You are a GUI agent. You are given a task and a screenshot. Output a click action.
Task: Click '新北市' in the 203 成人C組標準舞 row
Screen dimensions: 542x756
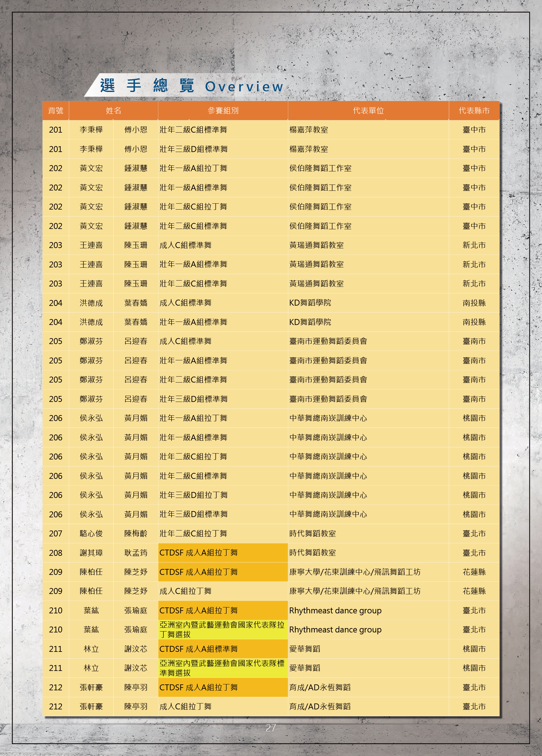click(474, 245)
